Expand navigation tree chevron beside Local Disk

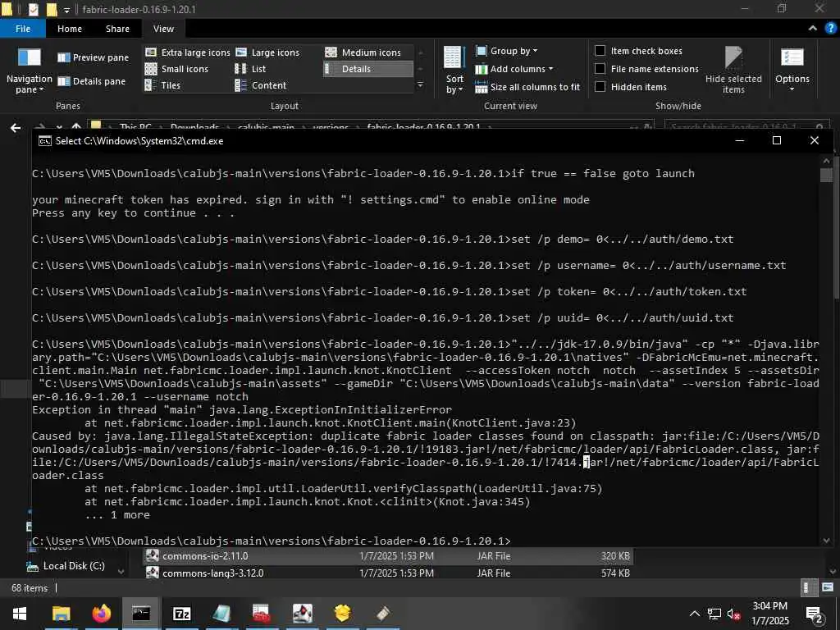[121, 572]
